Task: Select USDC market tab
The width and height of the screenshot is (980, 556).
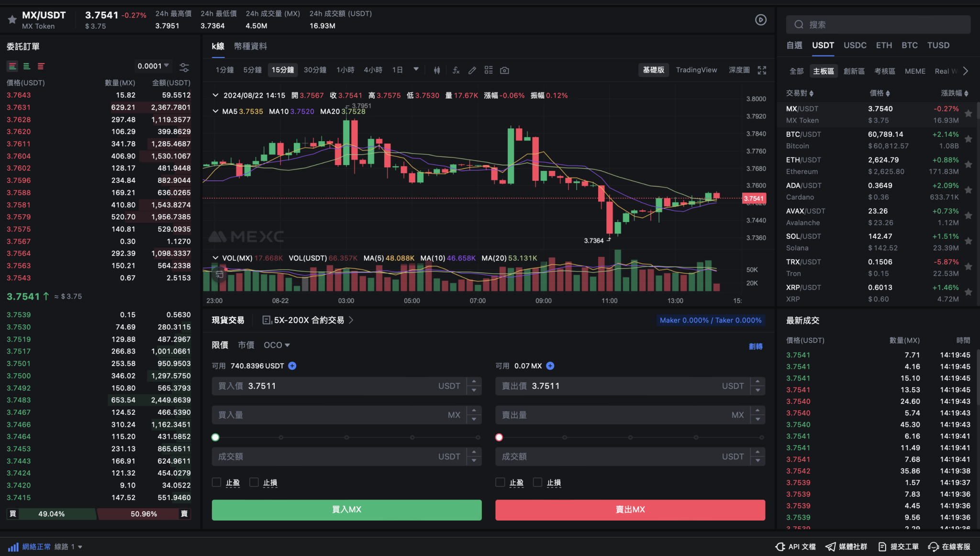Action: [x=855, y=45]
